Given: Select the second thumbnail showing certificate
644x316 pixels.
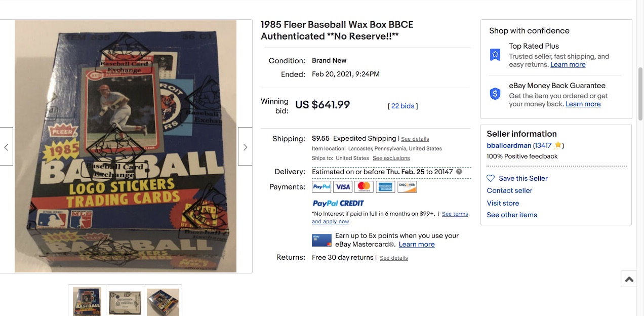Looking at the screenshot, I should click(x=125, y=301).
